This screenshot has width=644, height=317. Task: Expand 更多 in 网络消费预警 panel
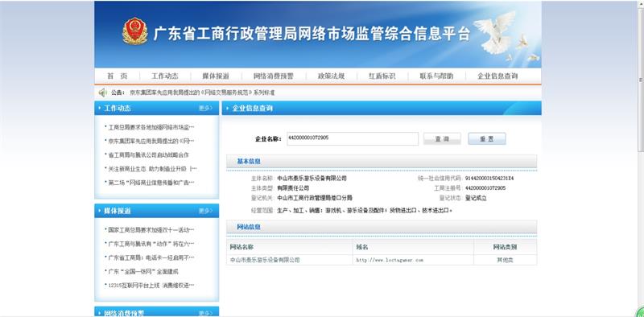[x=205, y=313]
